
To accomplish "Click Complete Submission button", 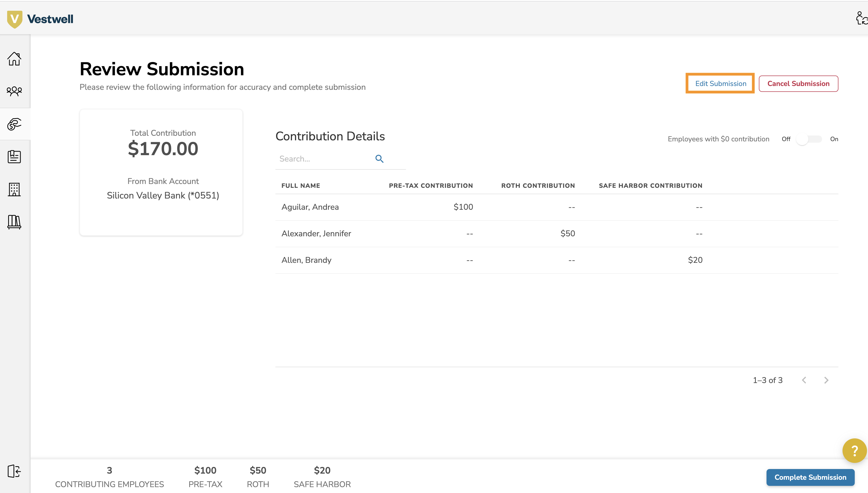I will (810, 477).
